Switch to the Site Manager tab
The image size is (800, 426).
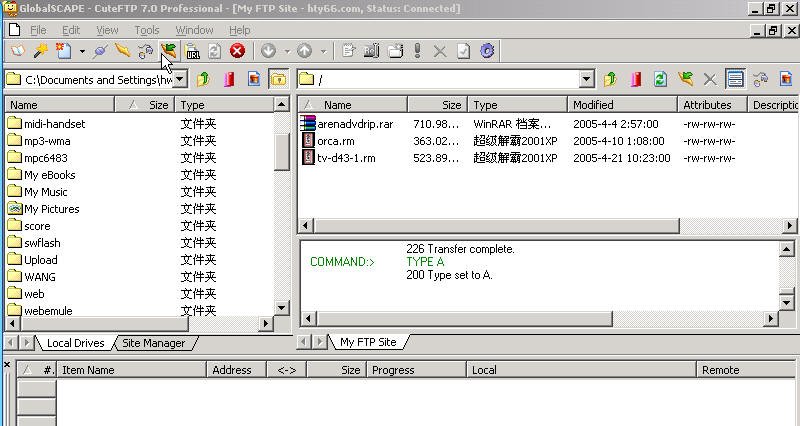pos(154,343)
